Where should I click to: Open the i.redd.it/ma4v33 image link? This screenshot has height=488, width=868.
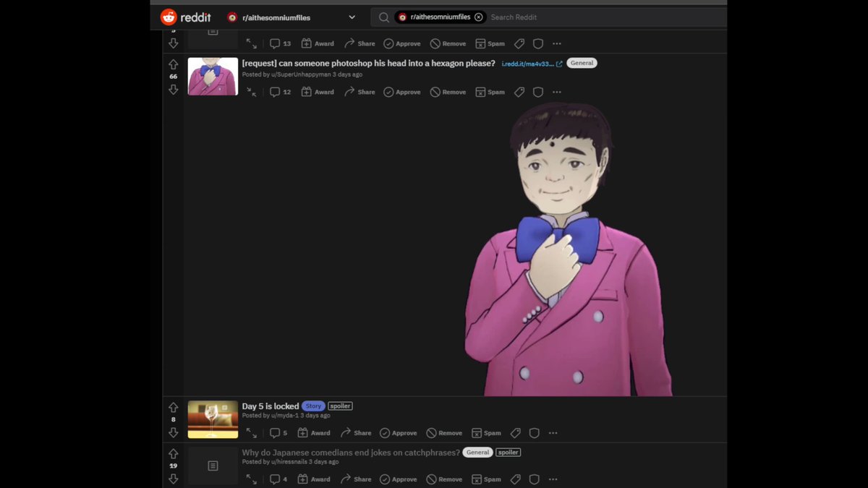click(532, 64)
